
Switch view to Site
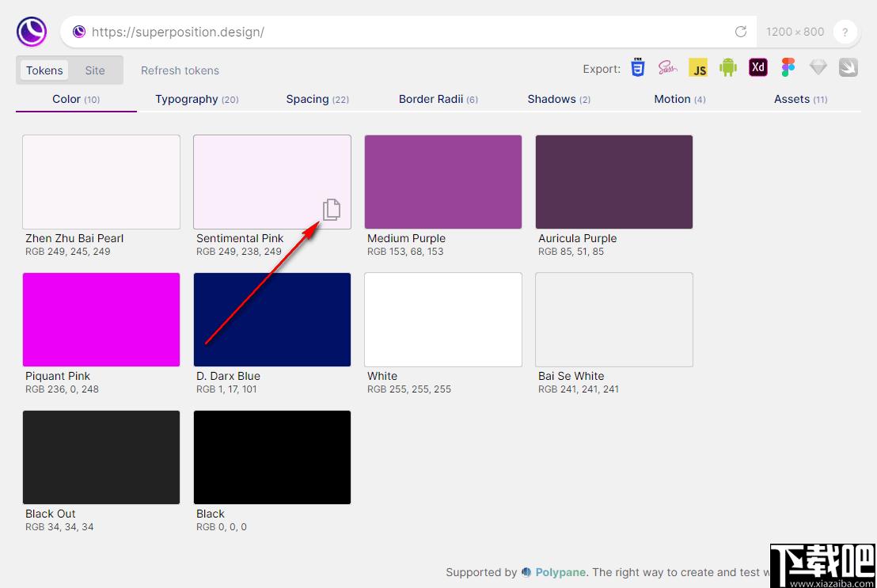coord(95,70)
